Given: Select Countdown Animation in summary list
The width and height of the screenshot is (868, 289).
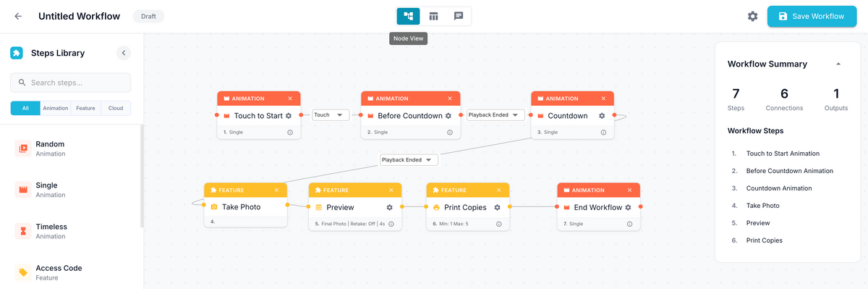Looking at the screenshot, I should click(x=779, y=188).
